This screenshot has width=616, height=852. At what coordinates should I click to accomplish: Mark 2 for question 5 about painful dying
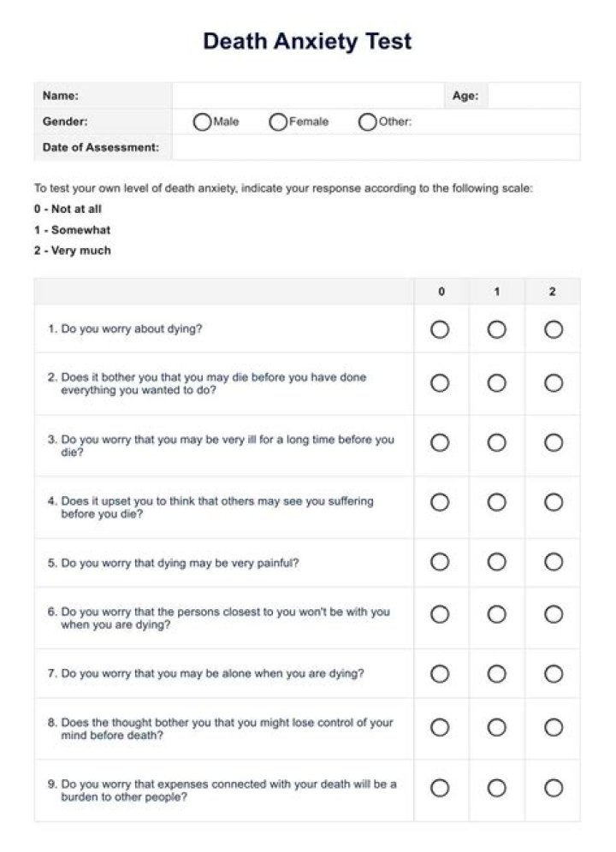point(554,562)
